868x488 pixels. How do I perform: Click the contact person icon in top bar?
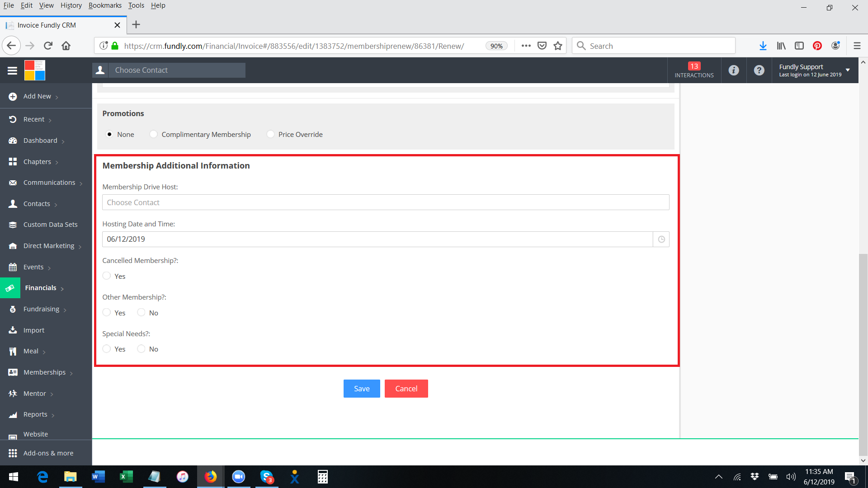(x=100, y=70)
